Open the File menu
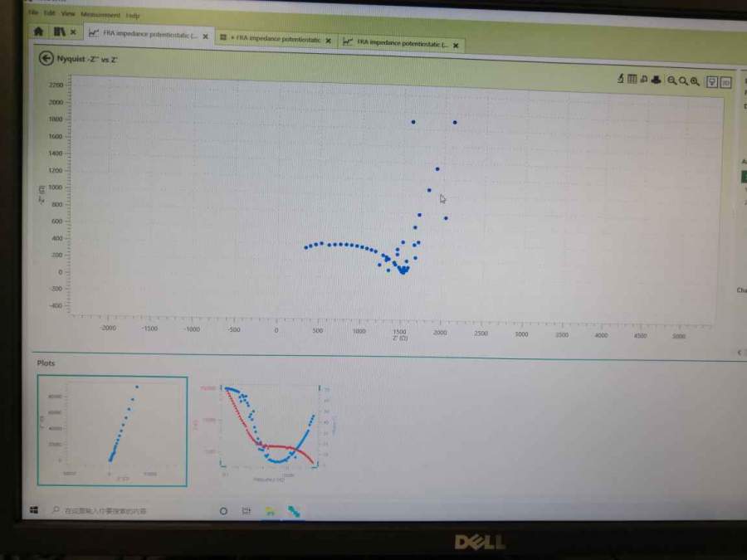747x560 pixels. [33, 12]
